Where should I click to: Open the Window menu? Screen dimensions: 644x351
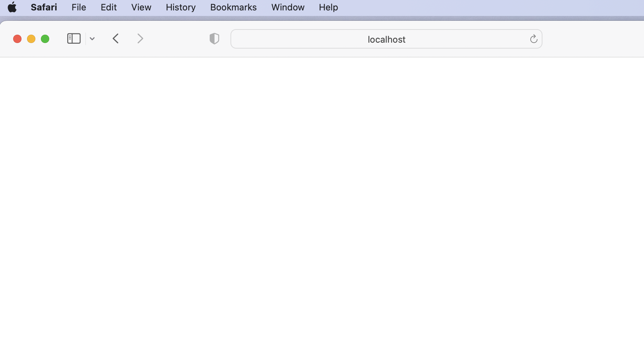[x=288, y=7]
